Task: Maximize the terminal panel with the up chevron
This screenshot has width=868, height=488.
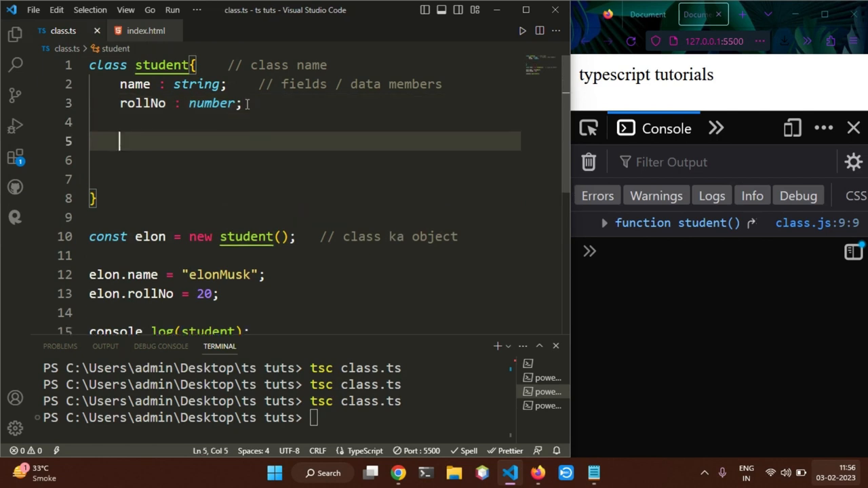Action: click(539, 346)
